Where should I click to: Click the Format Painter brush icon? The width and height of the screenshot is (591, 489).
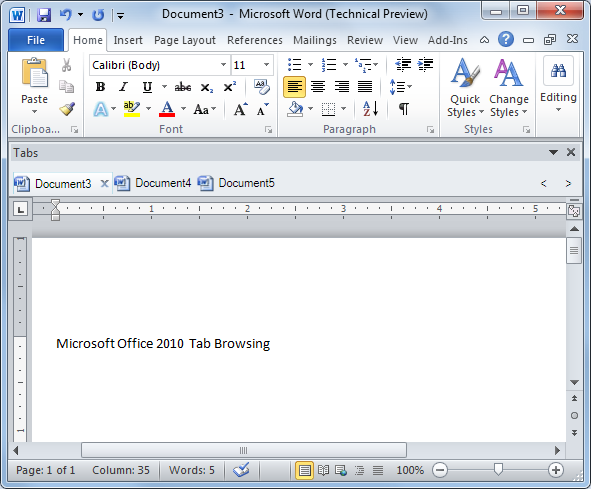67,109
